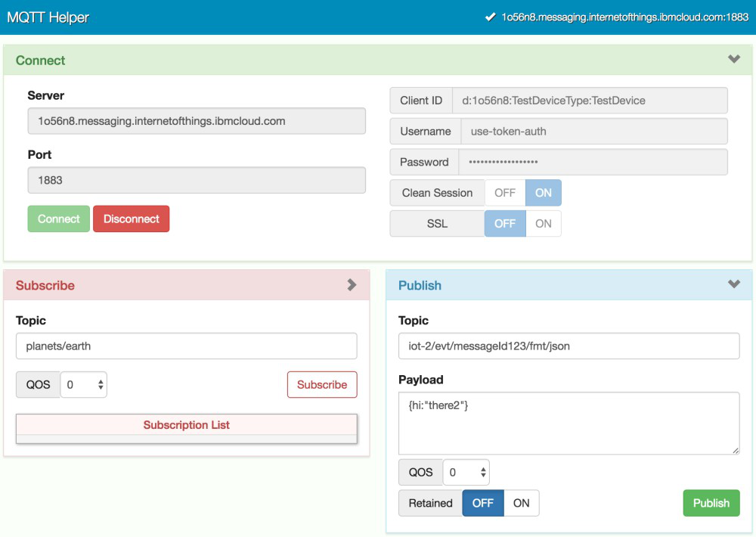Subscribe to the planets/earth topic

coord(322,384)
